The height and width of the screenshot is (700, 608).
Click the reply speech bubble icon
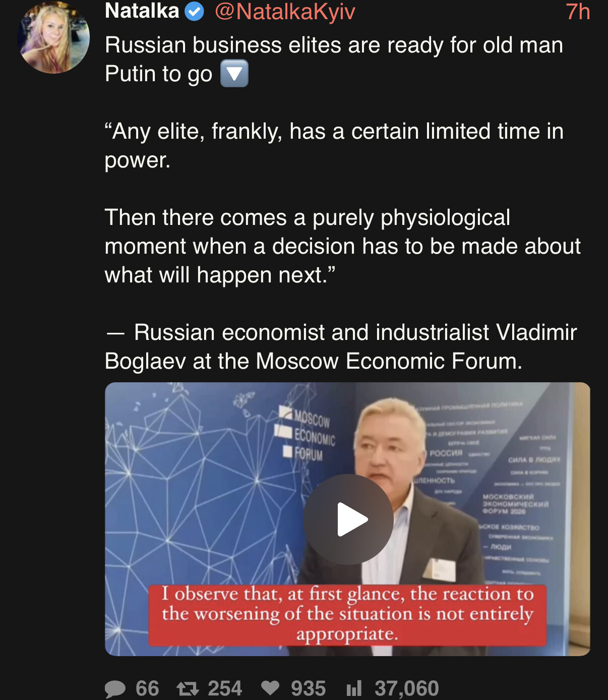[115, 688]
